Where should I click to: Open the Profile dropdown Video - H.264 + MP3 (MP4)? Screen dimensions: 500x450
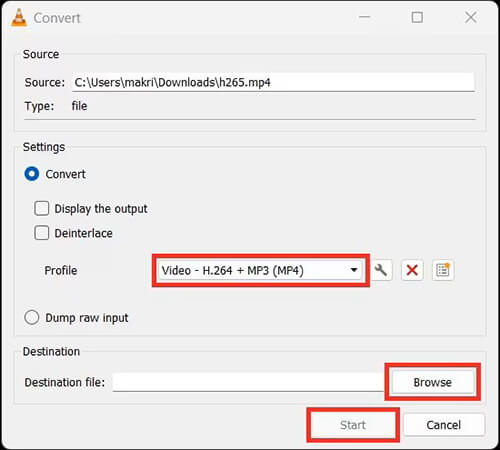pyautogui.click(x=261, y=270)
